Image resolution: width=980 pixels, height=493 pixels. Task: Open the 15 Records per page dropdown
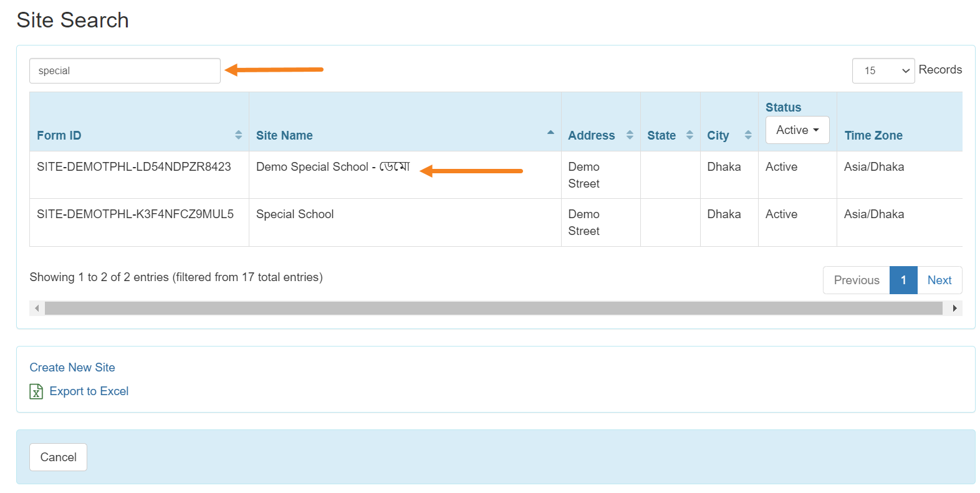(x=883, y=71)
